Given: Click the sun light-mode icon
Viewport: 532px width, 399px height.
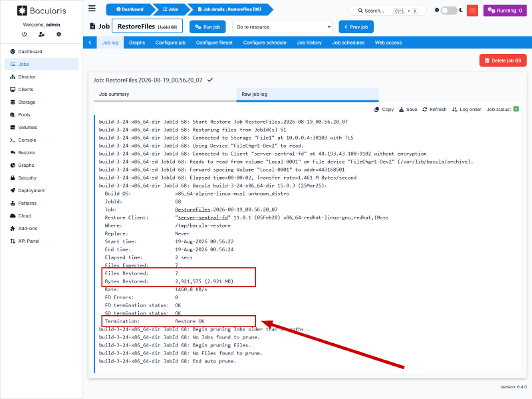Looking at the screenshot, I should (437, 10).
